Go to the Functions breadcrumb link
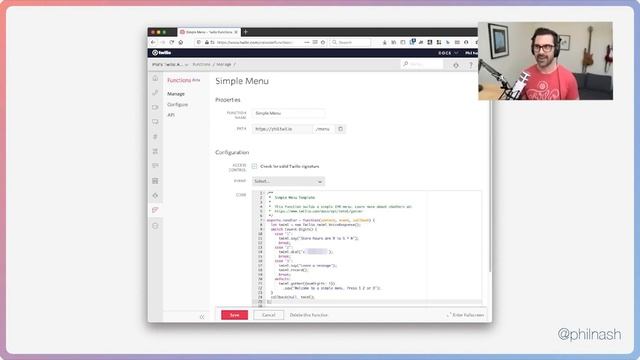This screenshot has width=640, height=360. point(201,64)
